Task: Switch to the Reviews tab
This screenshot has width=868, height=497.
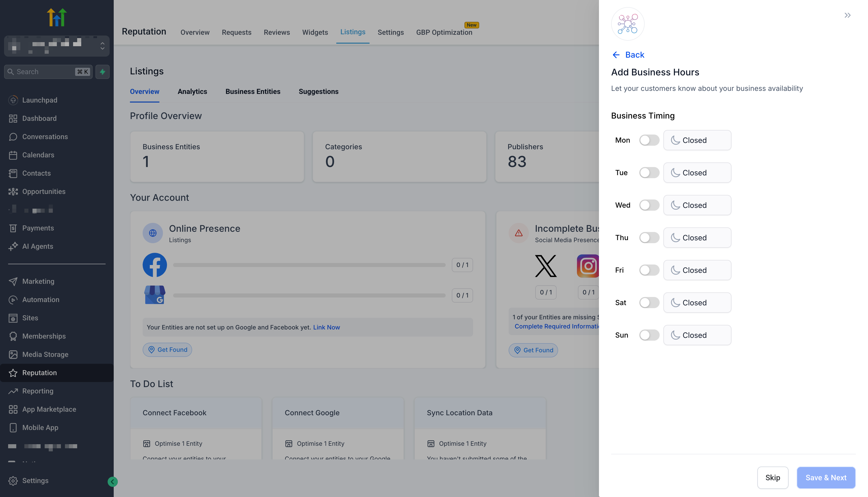Action: click(x=276, y=32)
